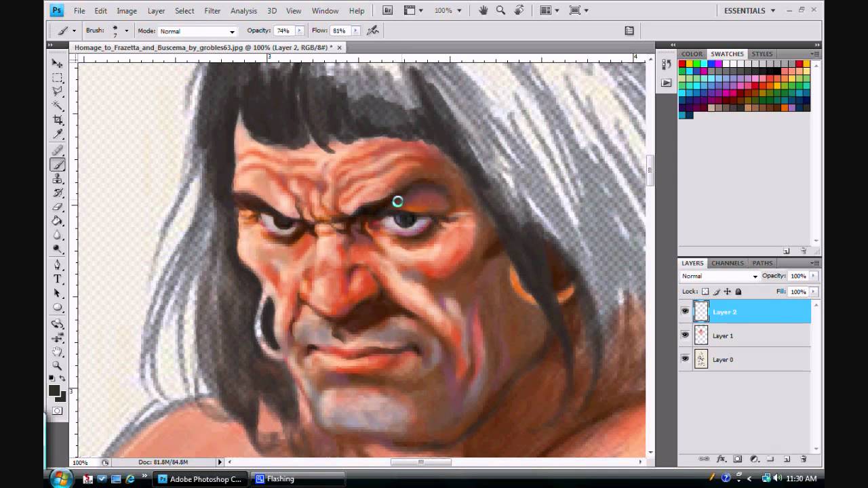Switch to the Styles tab
This screenshot has height=488, width=868.
(762, 54)
